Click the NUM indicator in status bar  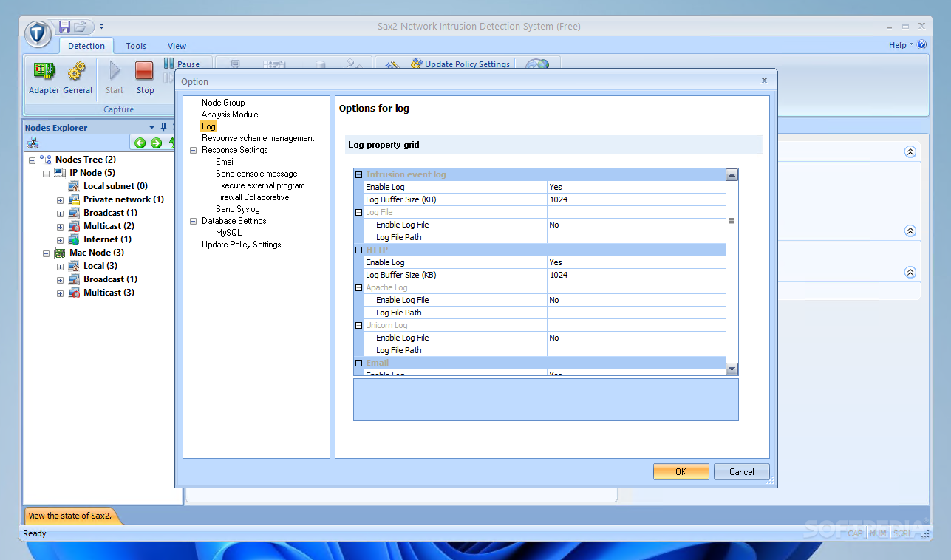pos(878,533)
